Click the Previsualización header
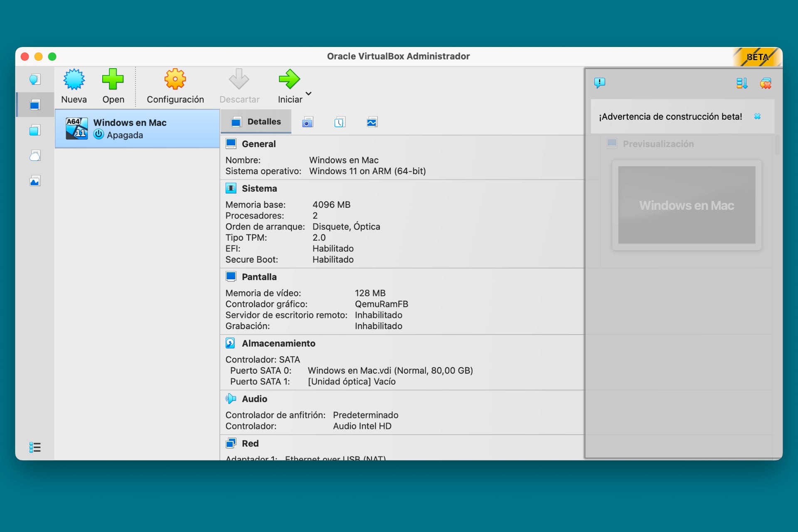This screenshot has width=798, height=532. click(658, 144)
